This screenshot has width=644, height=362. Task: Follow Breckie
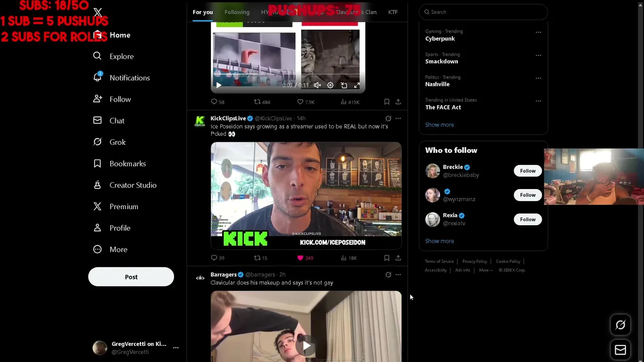click(x=528, y=171)
